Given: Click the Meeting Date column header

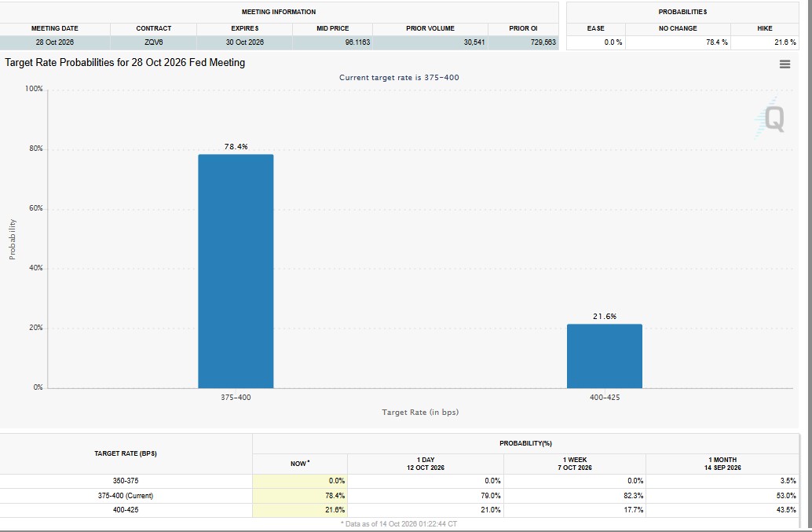Looking at the screenshot, I should click(x=55, y=28).
